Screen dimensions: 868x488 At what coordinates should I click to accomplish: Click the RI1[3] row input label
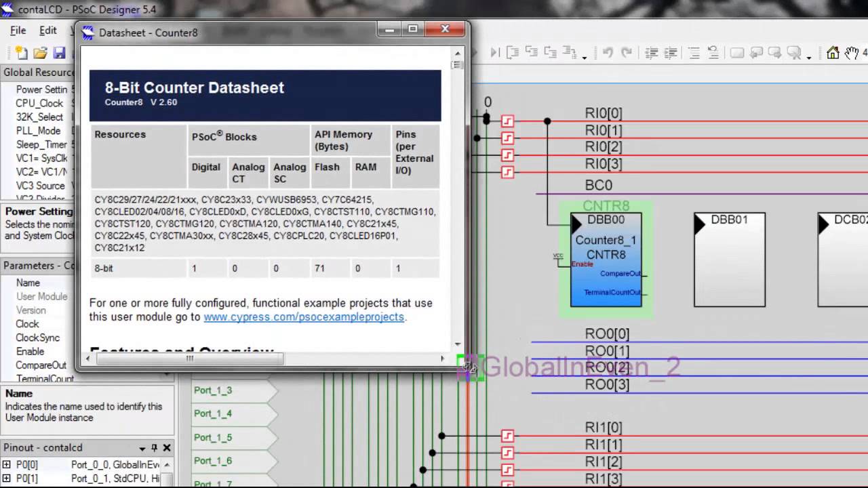[x=604, y=479]
